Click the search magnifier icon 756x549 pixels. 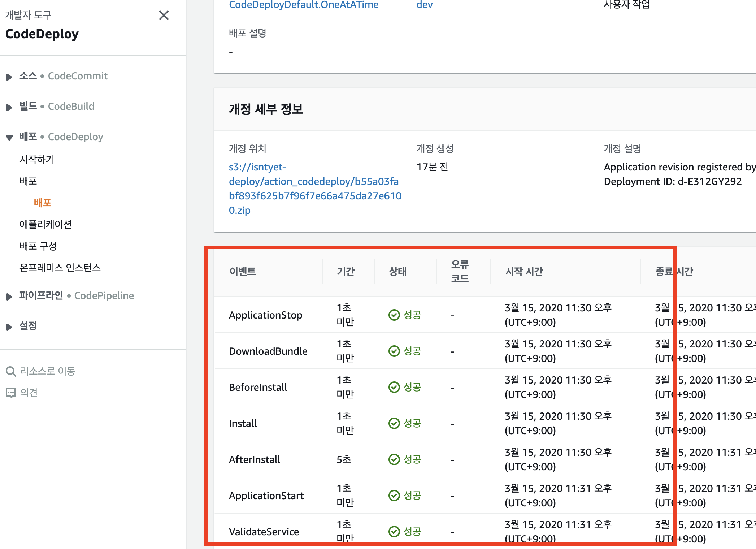coord(11,371)
